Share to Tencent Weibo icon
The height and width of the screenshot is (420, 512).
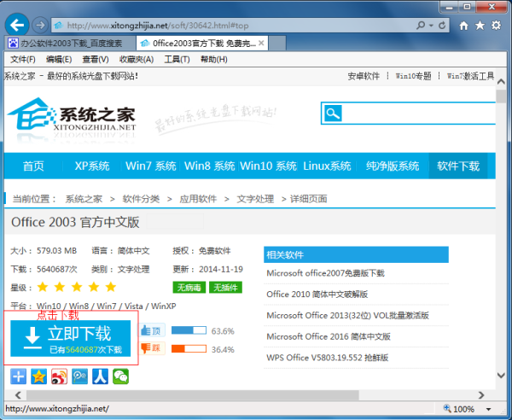pyautogui.click(x=79, y=376)
